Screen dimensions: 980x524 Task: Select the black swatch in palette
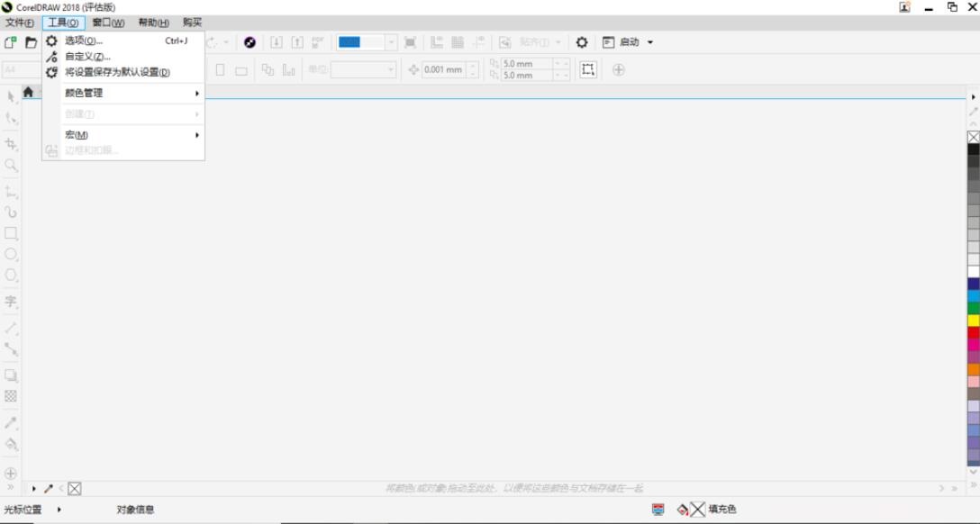click(x=974, y=149)
